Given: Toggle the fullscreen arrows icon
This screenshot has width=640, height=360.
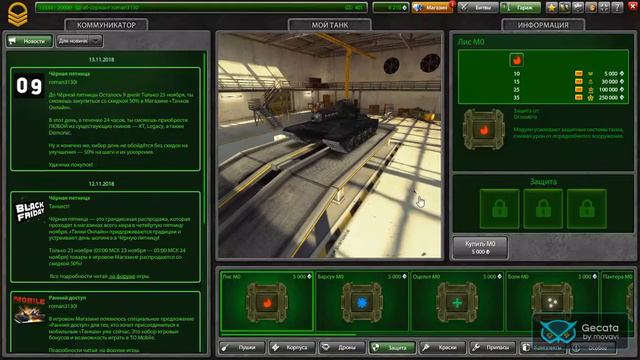Looking at the screenshot, I should pyautogui.click(x=604, y=7).
